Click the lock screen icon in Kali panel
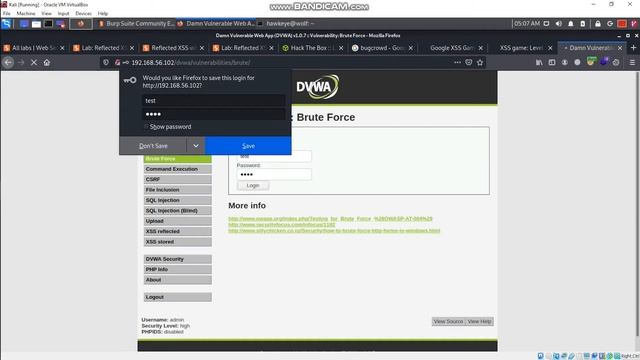Image resolution: width=640 pixels, height=360 pixels. pyautogui.click(x=598, y=24)
